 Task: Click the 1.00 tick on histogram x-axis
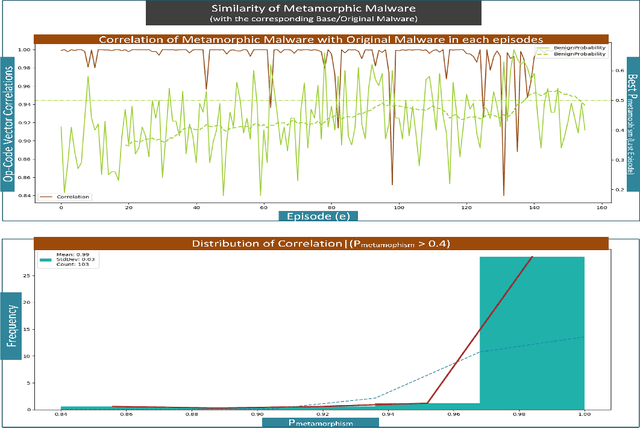point(585,413)
